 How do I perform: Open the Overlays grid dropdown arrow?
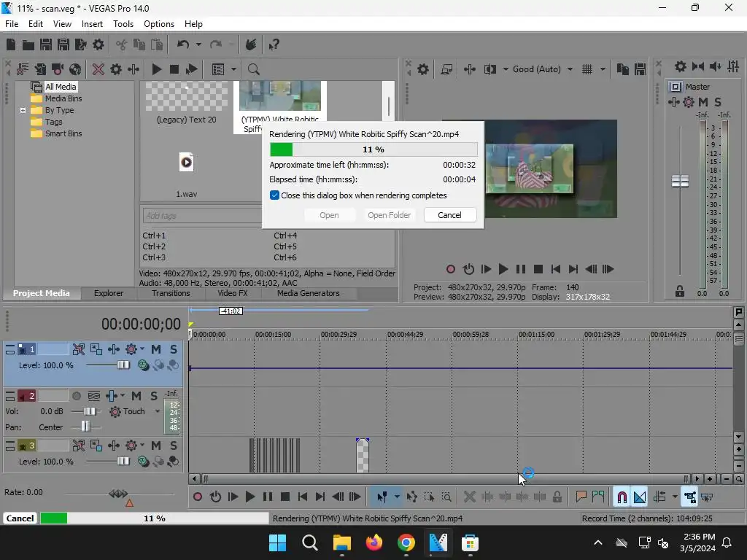tap(603, 69)
